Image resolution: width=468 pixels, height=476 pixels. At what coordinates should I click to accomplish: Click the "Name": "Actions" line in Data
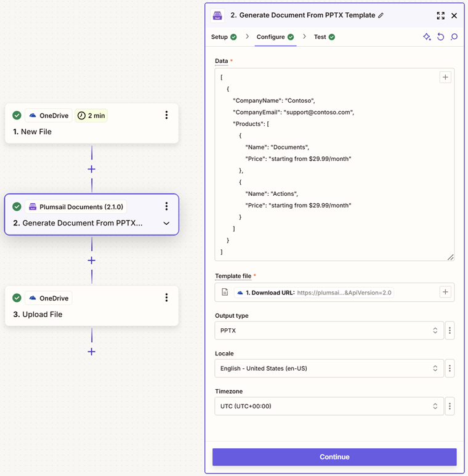272,194
